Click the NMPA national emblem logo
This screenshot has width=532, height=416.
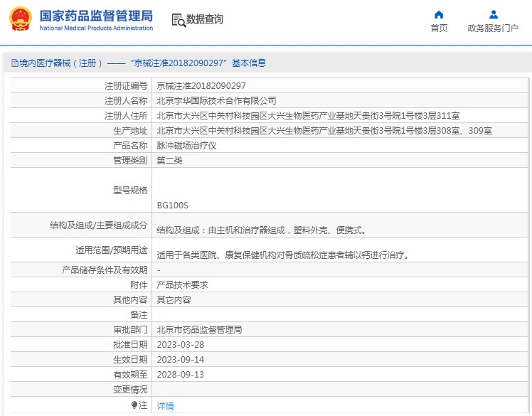click(21, 18)
